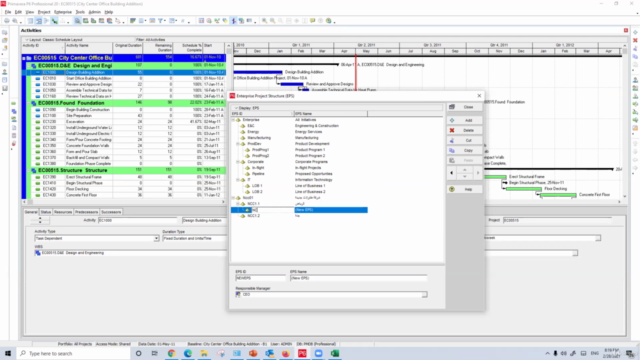Viewport: 640px width, 360px height.
Task: Click the Activity Name column header
Action: (89, 48)
